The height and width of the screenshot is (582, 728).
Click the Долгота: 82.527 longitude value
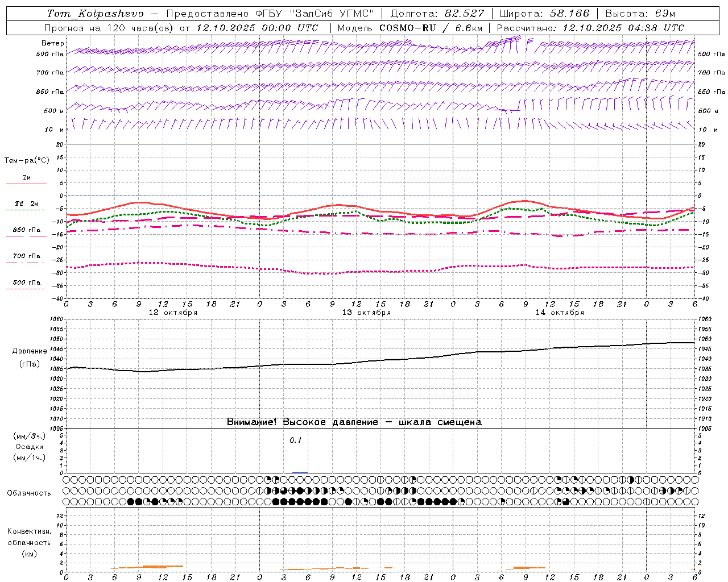pyautogui.click(x=437, y=14)
